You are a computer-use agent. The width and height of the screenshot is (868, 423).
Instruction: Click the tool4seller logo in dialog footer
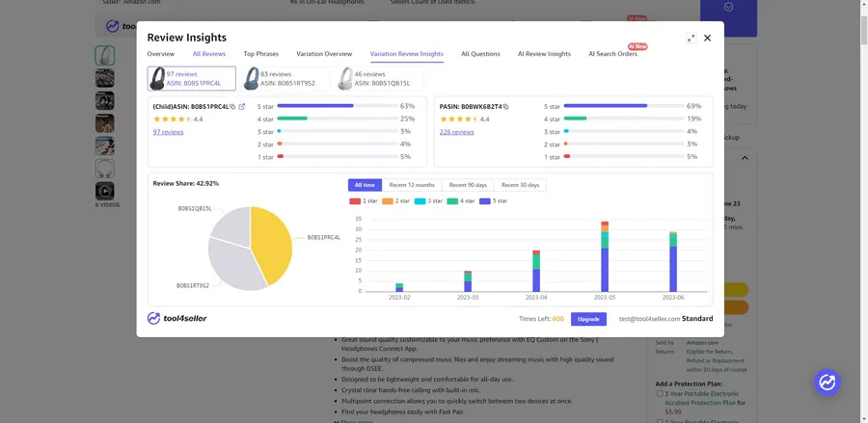[177, 319]
